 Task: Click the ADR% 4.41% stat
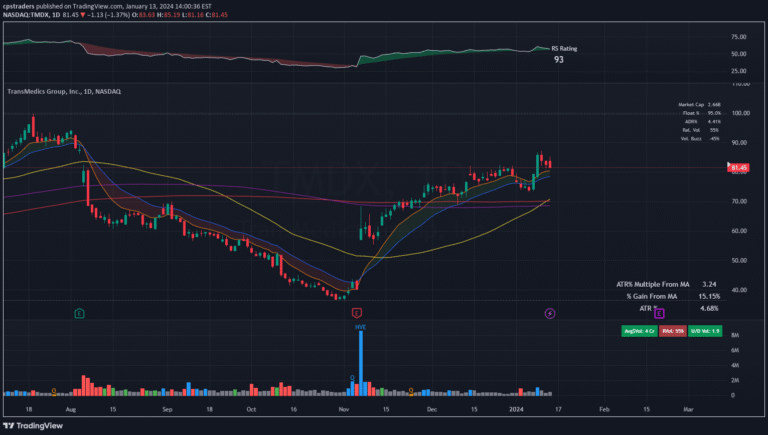(x=702, y=121)
